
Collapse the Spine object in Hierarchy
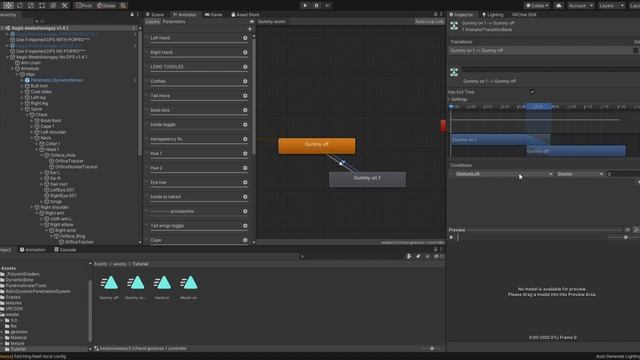[x=22, y=109]
